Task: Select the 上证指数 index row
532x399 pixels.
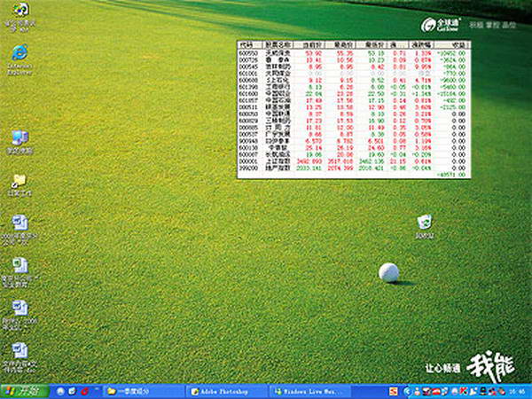Action: click(353, 161)
